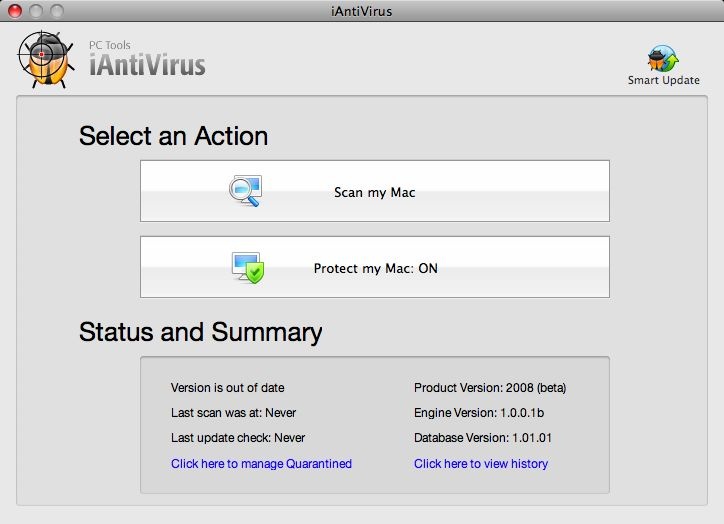Click the zoom window button
The height and width of the screenshot is (524, 724).
[56, 12]
